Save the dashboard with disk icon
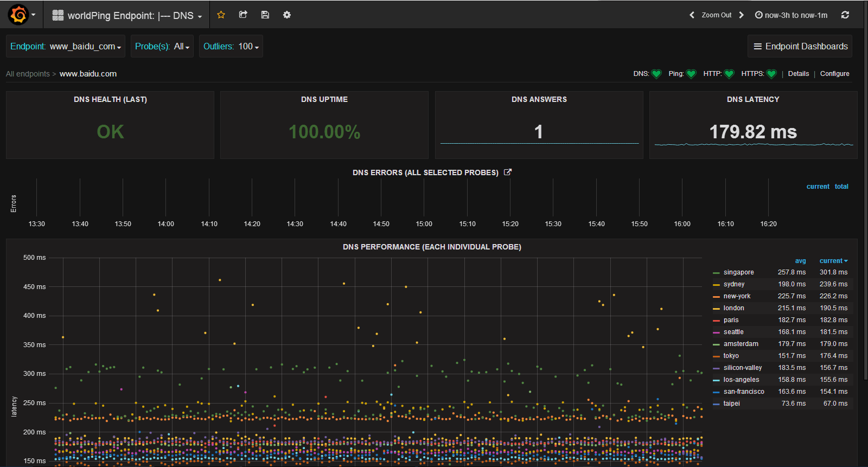This screenshot has height=467, width=868. 265,15
